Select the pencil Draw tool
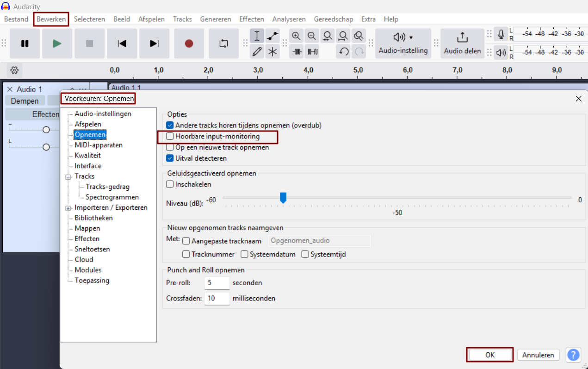 pyautogui.click(x=257, y=51)
